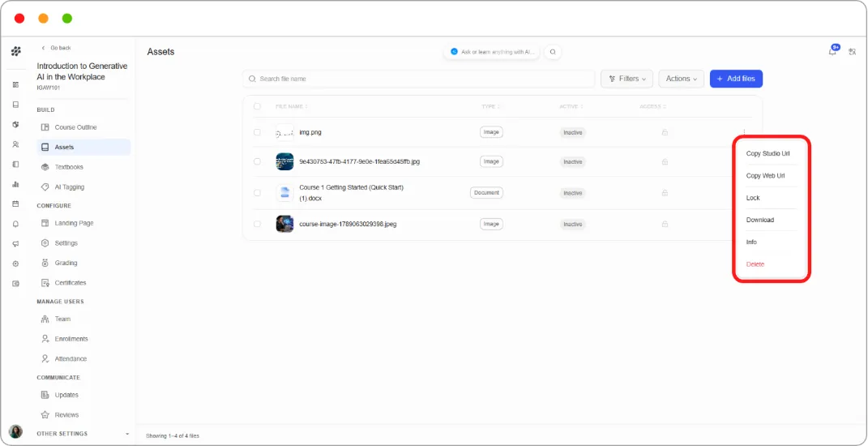
Task: Click the Go back link
Action: coord(57,48)
